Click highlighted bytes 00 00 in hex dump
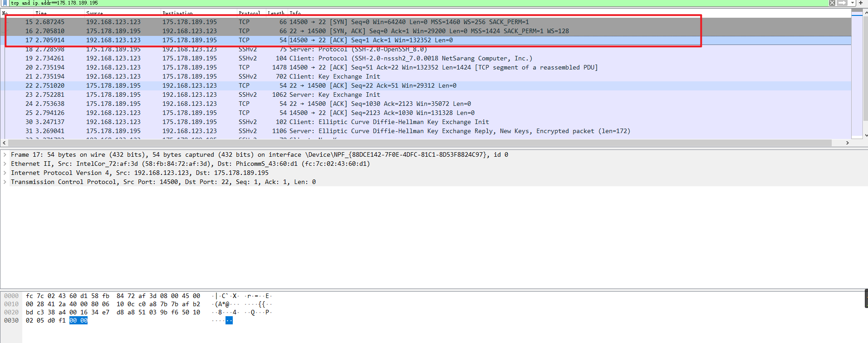868x343 pixels. click(x=78, y=320)
